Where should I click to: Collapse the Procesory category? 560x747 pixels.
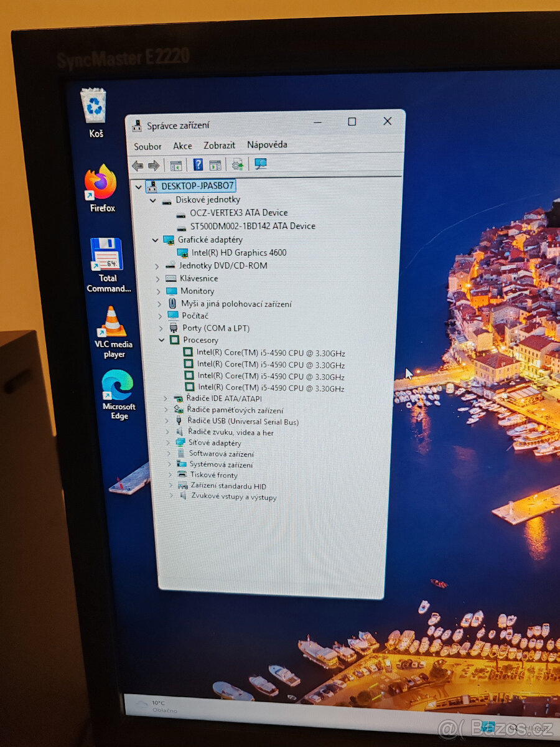coord(162,340)
